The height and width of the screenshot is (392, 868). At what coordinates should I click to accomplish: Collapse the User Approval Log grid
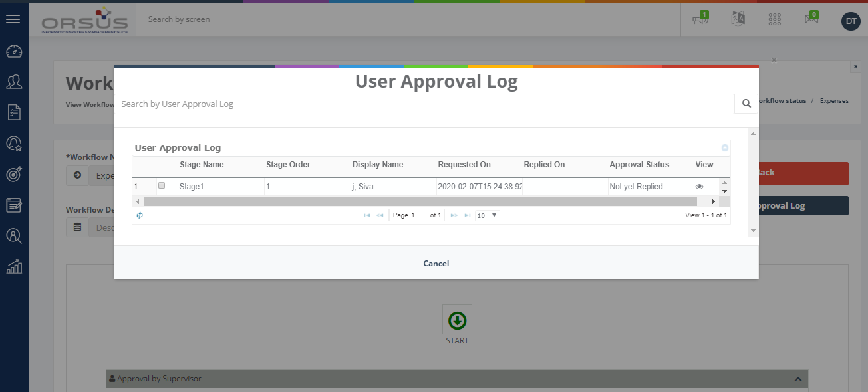[725, 148]
